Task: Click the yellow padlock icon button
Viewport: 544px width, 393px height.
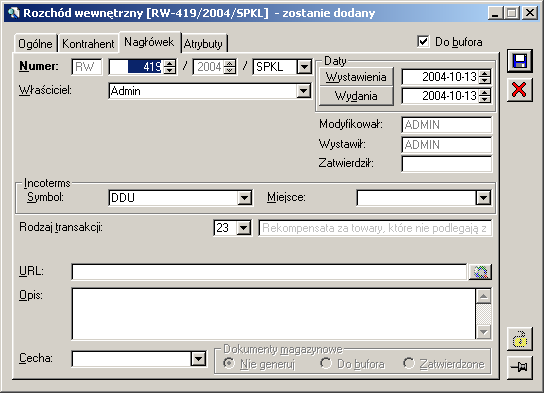Action: 519,340
